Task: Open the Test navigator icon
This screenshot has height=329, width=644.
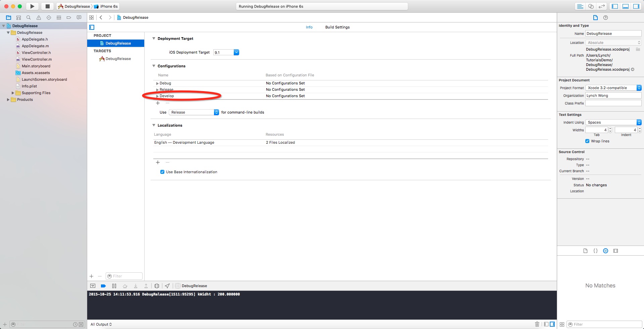Action: [49, 17]
